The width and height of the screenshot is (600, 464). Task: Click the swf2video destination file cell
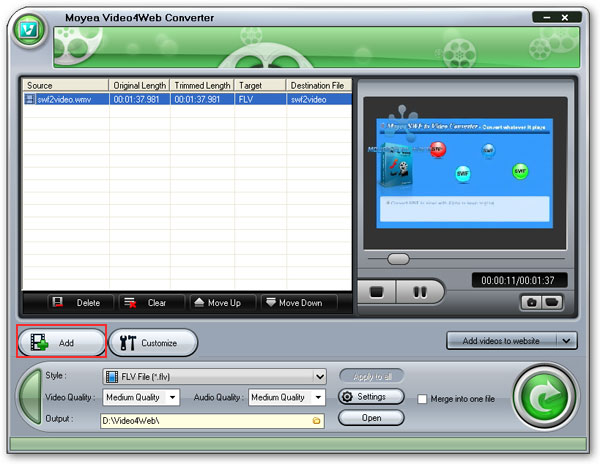[x=319, y=99]
